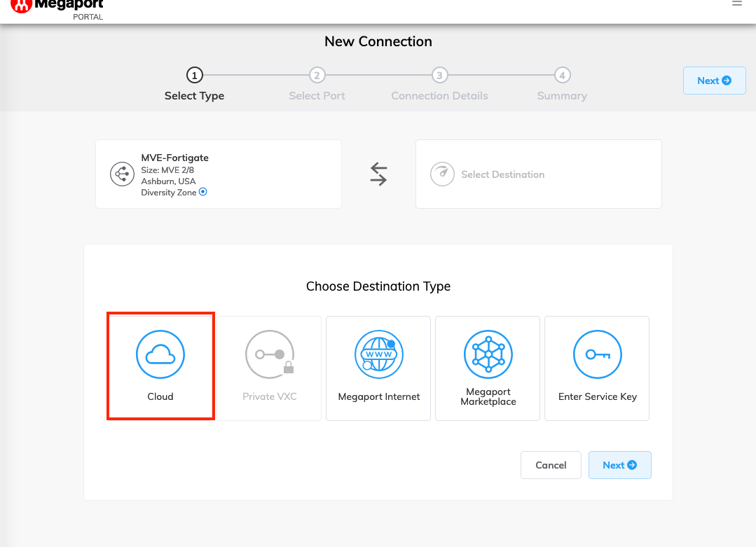Click the New Connection title

point(378,41)
